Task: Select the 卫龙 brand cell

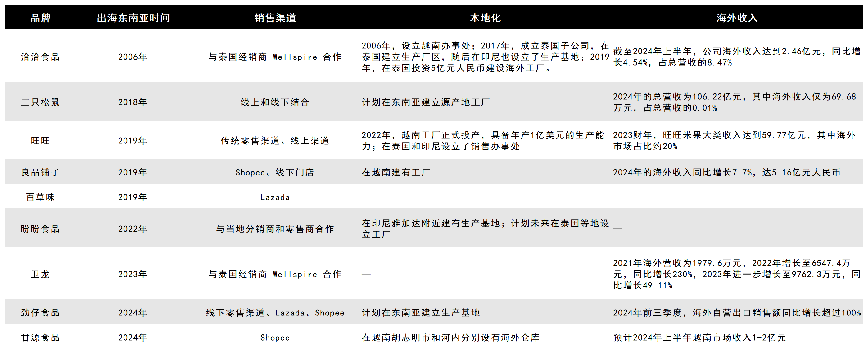Action: [x=40, y=274]
